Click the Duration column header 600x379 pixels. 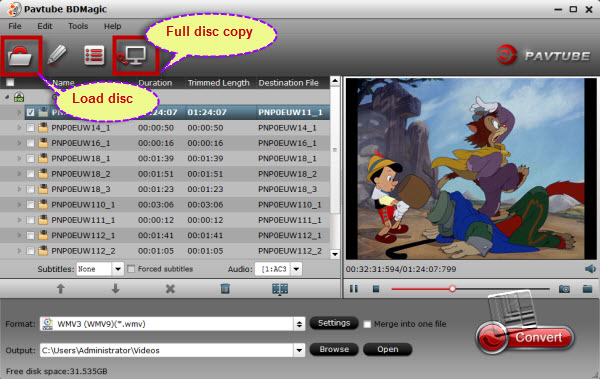pos(155,83)
